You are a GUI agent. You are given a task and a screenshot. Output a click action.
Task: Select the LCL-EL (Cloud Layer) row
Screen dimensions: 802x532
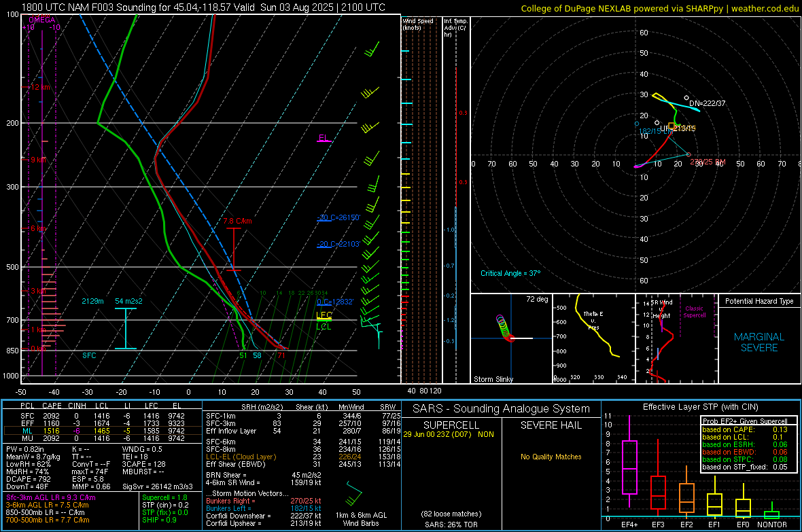tap(303, 457)
